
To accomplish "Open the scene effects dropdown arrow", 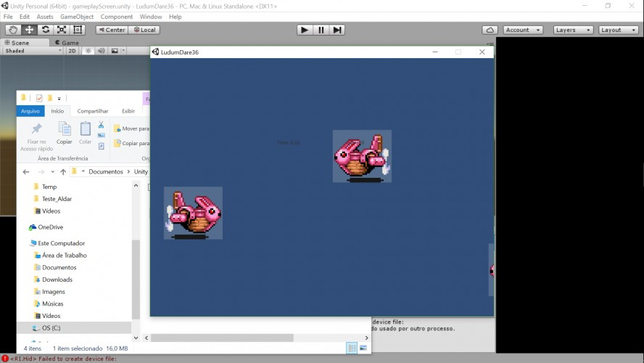I will click(x=123, y=51).
